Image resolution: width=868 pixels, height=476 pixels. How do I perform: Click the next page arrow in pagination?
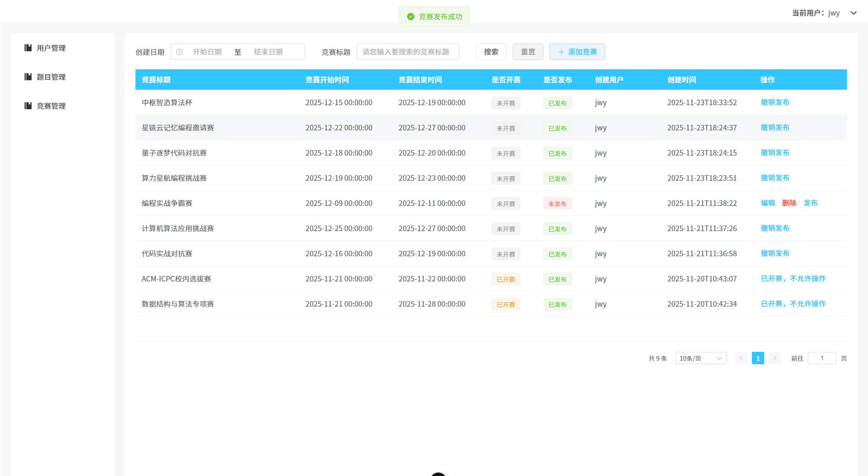(774, 358)
